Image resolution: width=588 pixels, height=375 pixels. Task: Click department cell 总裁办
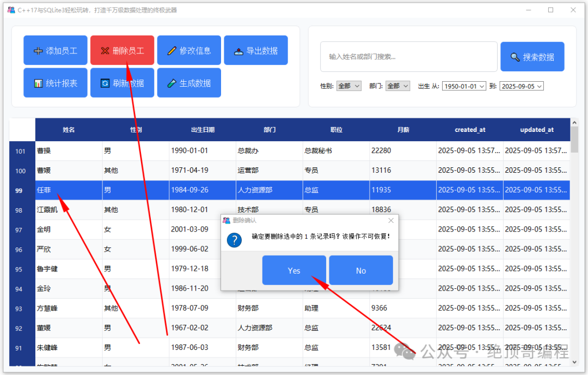click(x=269, y=151)
